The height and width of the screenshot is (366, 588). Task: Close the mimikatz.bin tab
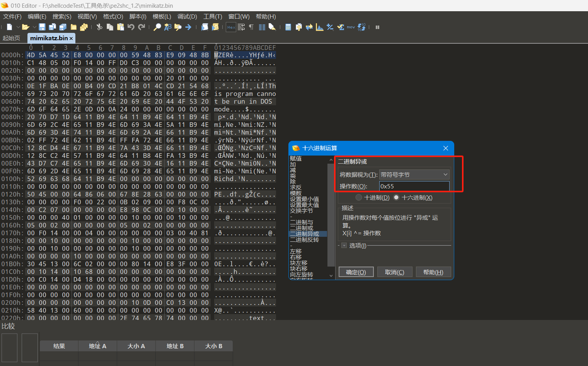(71, 38)
